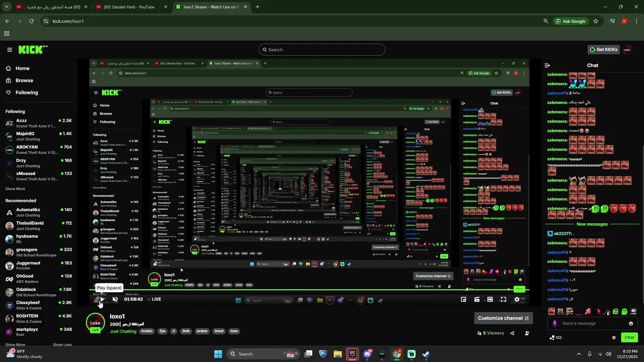Open ROSHTEIN recommended channel
Screen dimensions: 644x362
tap(38, 318)
